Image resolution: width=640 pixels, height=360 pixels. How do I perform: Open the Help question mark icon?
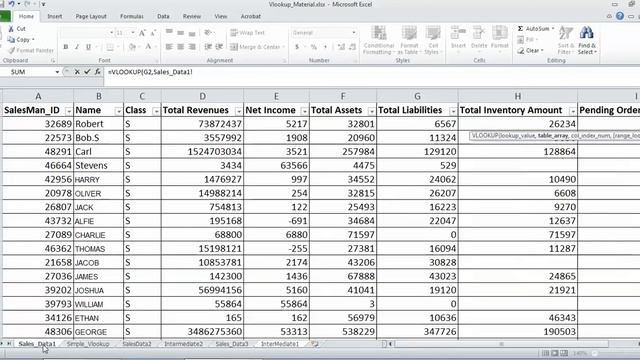(x=620, y=16)
